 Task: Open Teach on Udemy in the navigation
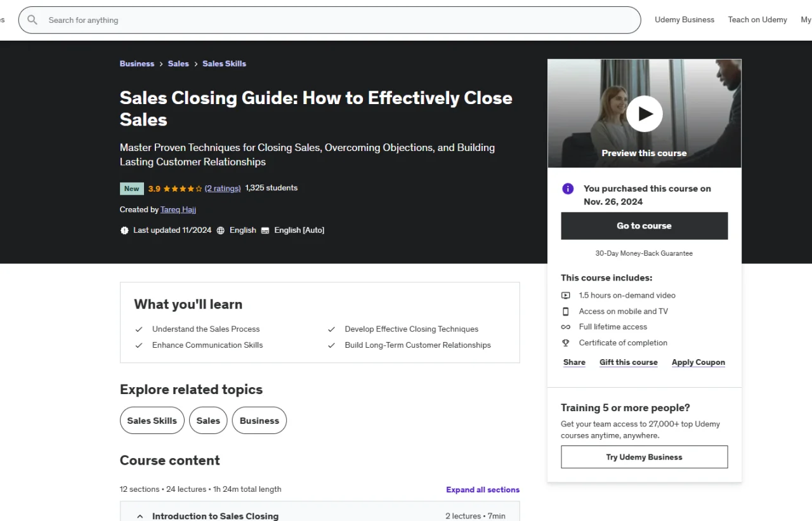[757, 20]
